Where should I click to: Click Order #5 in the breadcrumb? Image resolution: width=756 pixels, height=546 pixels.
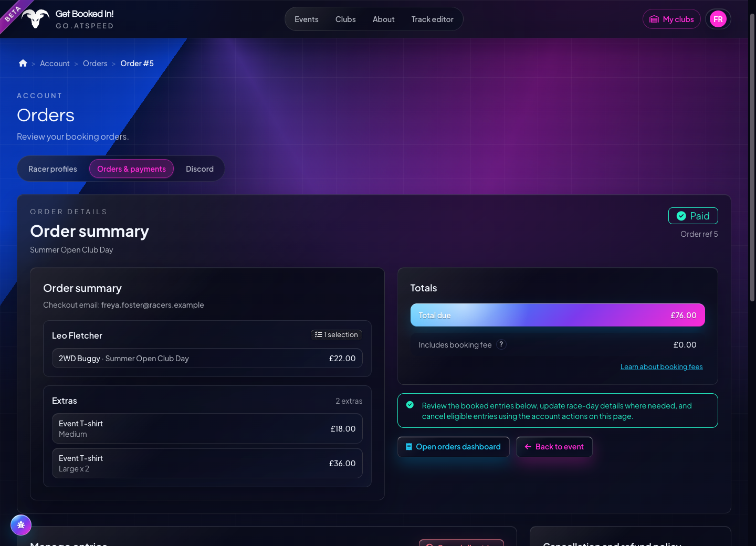pos(137,64)
